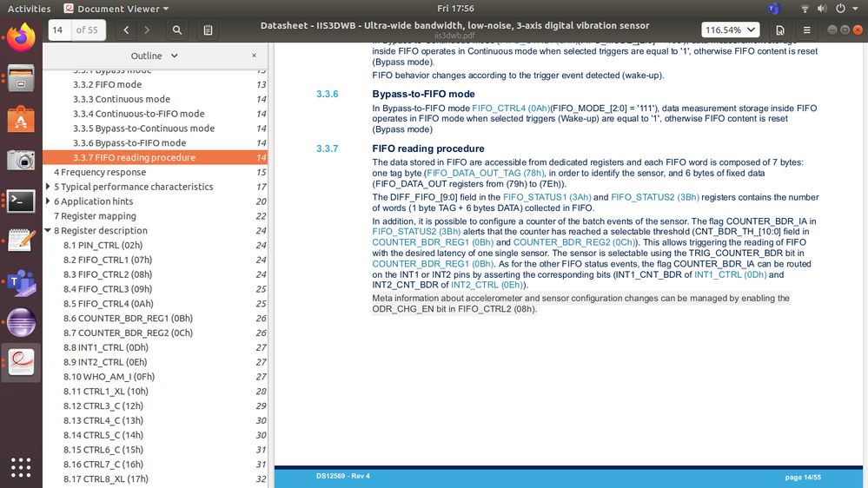Image resolution: width=868 pixels, height=488 pixels.
Task: Follow COUNTER_BDR_REG2 (0Ch) link
Action: click(575, 242)
